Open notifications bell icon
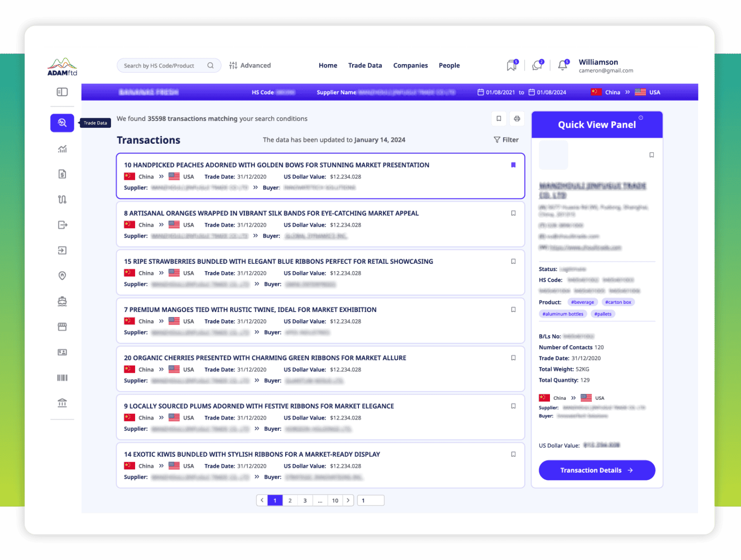Image resolution: width=741 pixels, height=560 pixels. (x=563, y=65)
